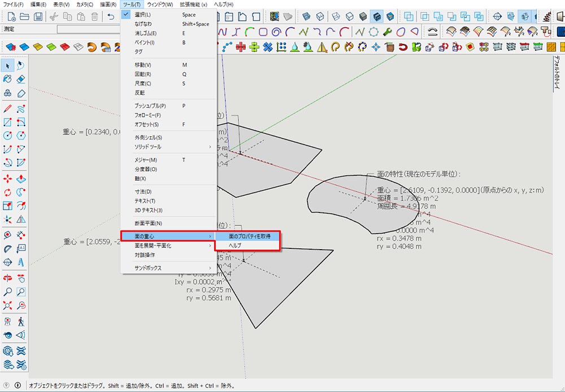Activate the Walk tool icon
Screen dimensions: 565x392
21,321
